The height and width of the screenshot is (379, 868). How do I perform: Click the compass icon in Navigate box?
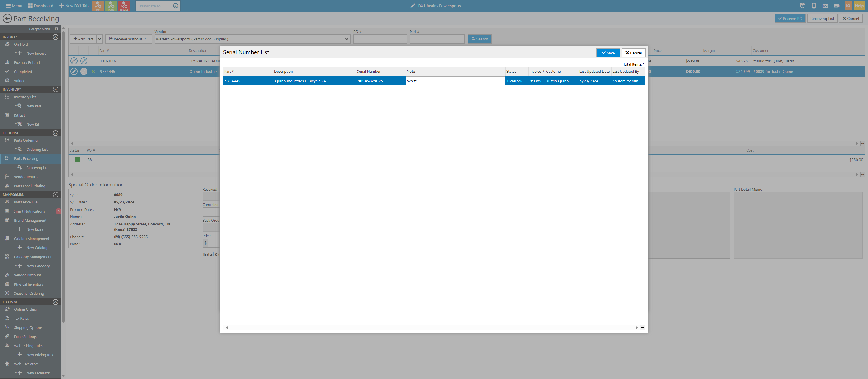point(175,6)
